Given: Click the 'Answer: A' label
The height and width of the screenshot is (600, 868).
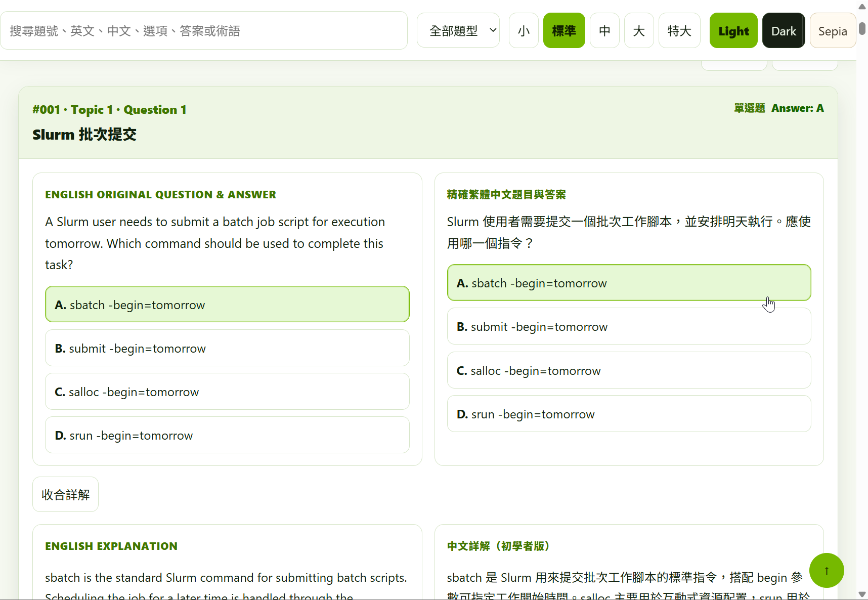Looking at the screenshot, I should 797,108.
